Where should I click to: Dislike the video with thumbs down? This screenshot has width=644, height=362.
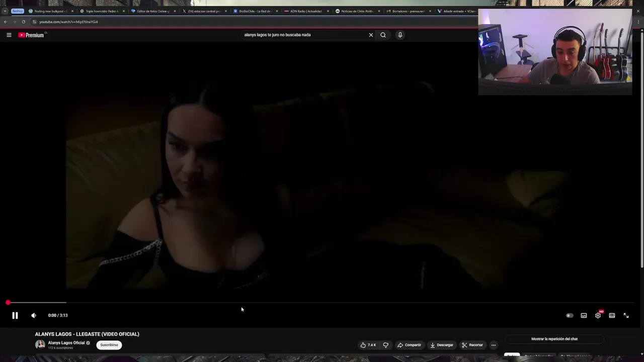click(x=386, y=345)
